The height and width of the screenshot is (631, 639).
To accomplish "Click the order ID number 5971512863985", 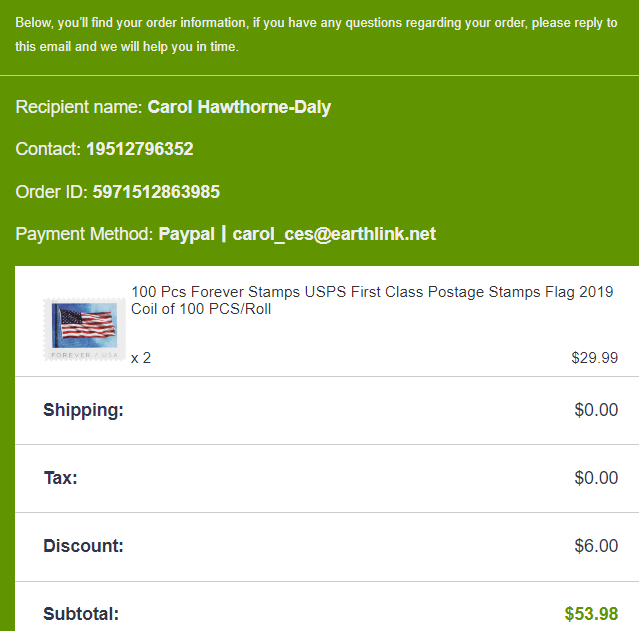I will (x=156, y=192).
